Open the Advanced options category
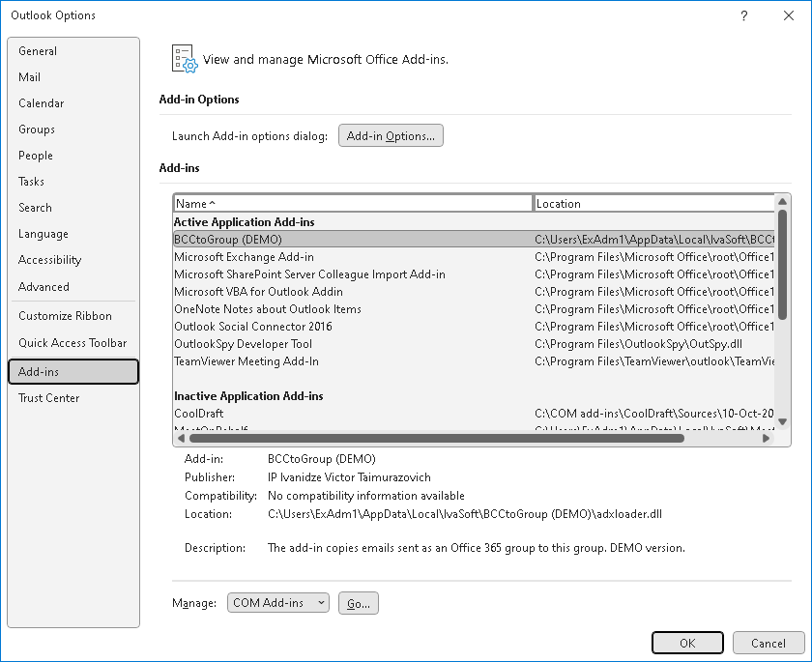Viewport: 812px width, 662px height. (x=73, y=286)
